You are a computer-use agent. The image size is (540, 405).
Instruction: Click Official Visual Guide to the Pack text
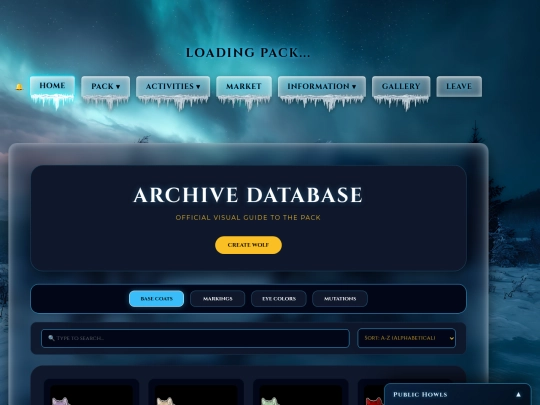[x=248, y=218]
